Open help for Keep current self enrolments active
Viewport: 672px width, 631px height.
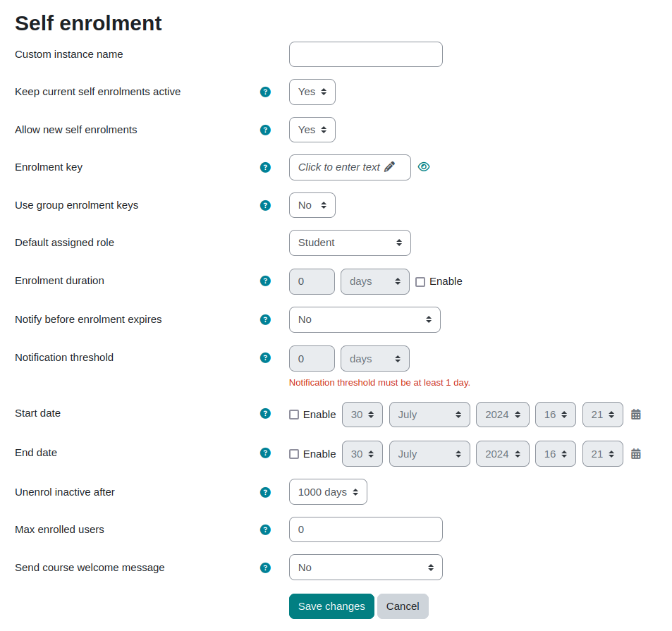pyautogui.click(x=265, y=92)
